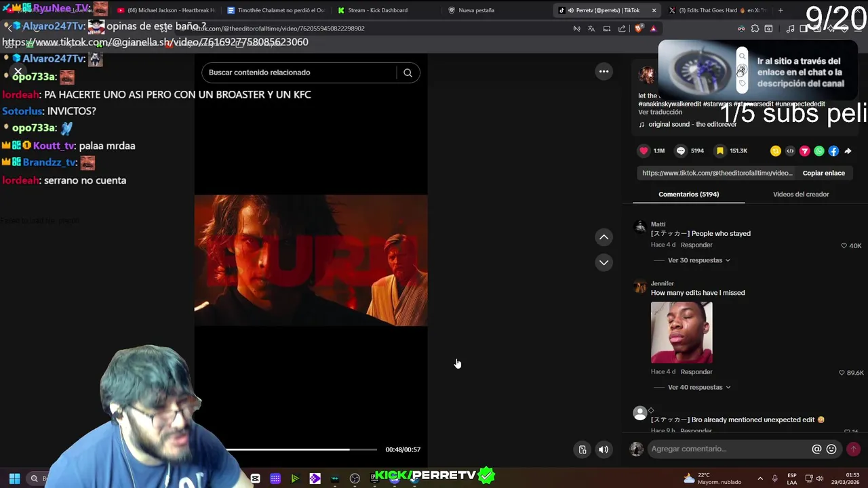Image resolution: width=868 pixels, height=488 pixels.
Task: Open the Windows Start menu
Action: pyautogui.click(x=14, y=479)
